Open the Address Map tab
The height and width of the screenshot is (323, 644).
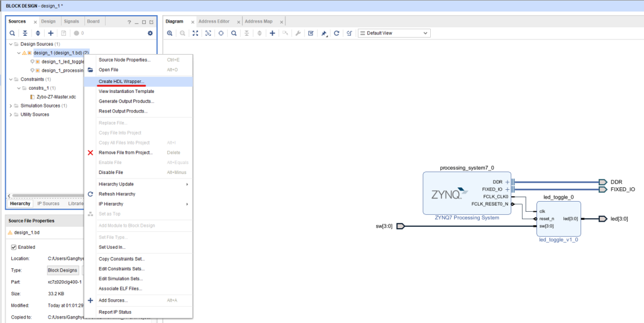[x=258, y=21]
